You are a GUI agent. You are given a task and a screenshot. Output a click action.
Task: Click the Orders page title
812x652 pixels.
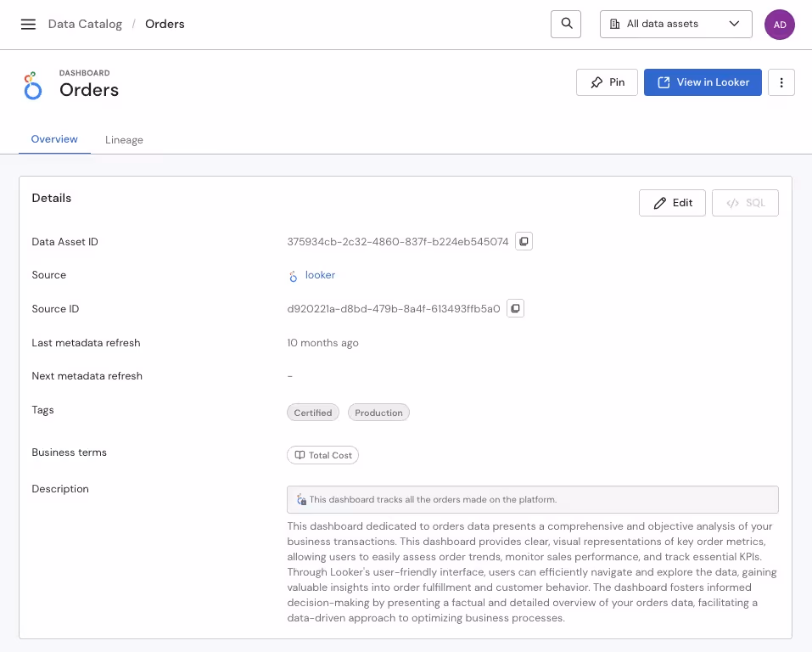pos(89,90)
